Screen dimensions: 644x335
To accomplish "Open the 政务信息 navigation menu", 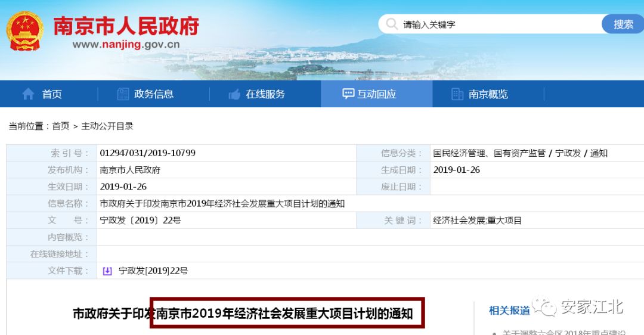I will click(x=154, y=94).
